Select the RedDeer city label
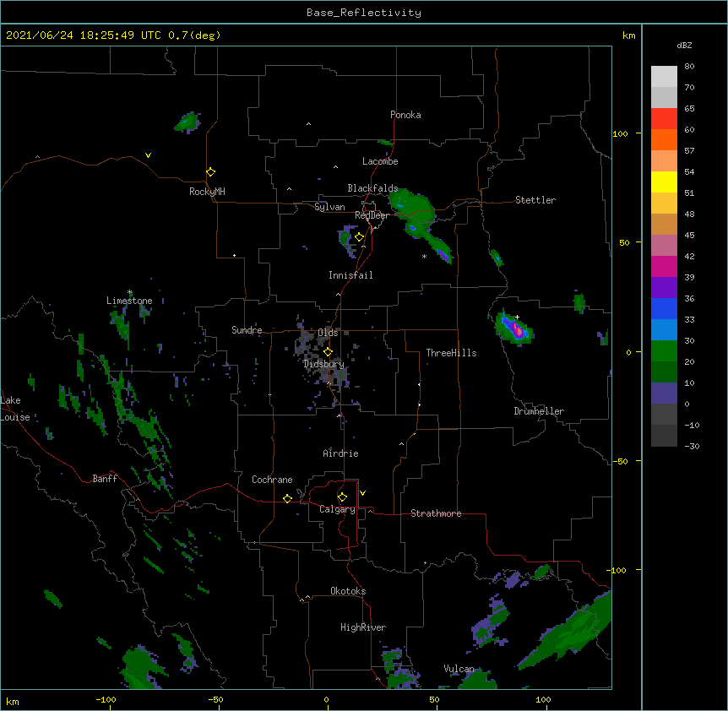This screenshot has height=711, width=728. [x=372, y=215]
